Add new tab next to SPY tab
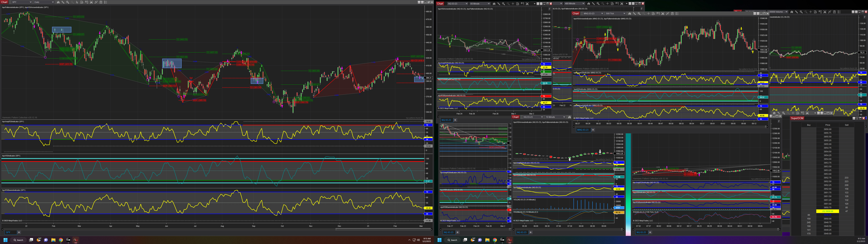Viewport: 868px width, 244px height. point(19,232)
